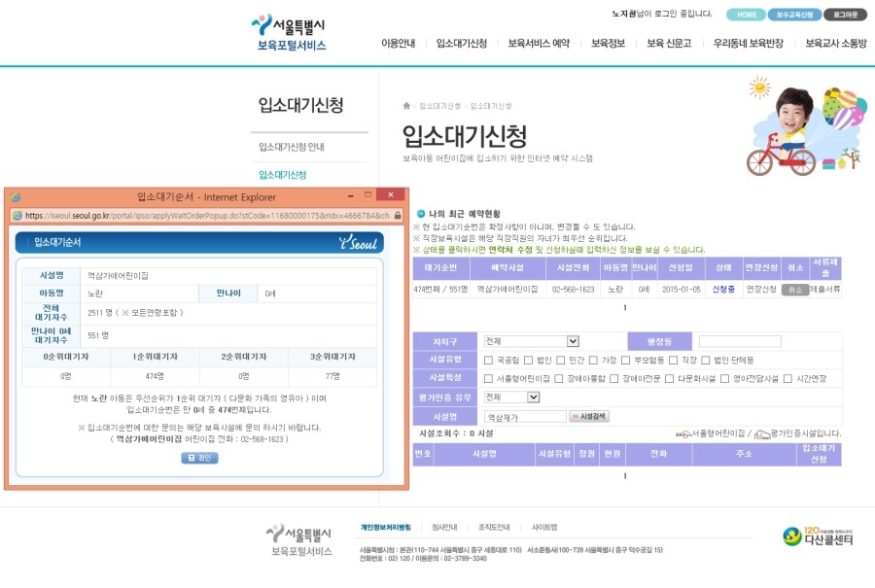Click the footer Seoul childcare portal logo

(299, 540)
